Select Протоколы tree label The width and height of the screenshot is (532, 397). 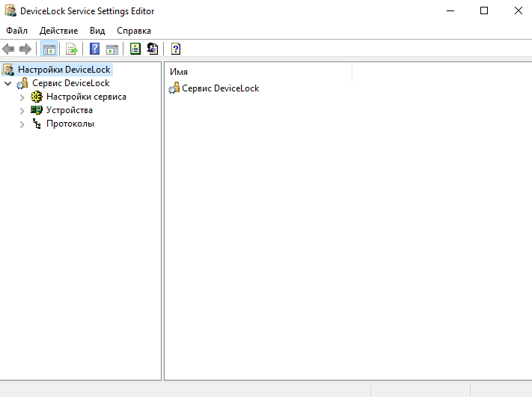pyautogui.click(x=70, y=124)
